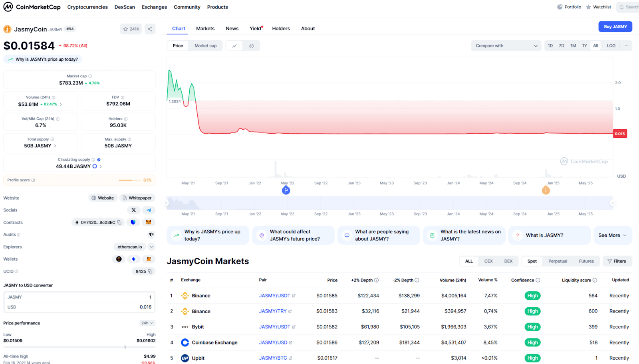This screenshot has height=364, width=639.
Task: Click the Search box in header
Action: 628,7
